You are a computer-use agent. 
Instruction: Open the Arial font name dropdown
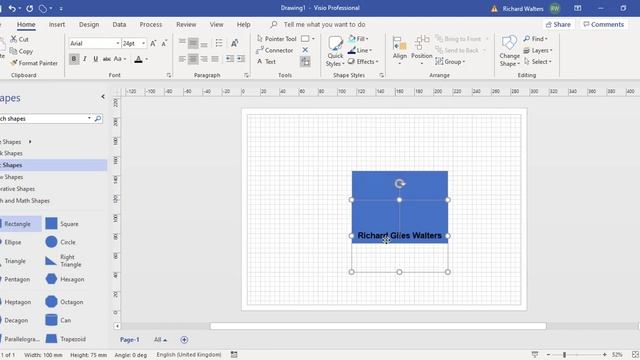point(118,43)
